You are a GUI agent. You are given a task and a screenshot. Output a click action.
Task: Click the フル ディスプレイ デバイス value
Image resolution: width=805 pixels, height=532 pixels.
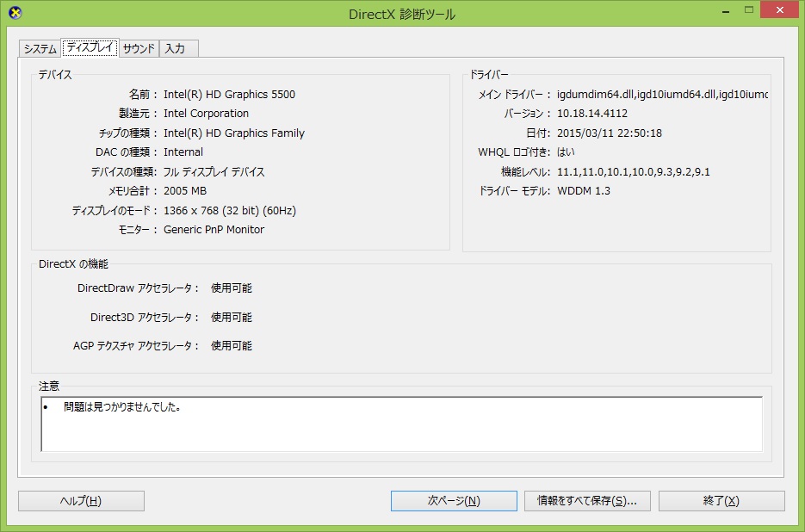click(214, 171)
